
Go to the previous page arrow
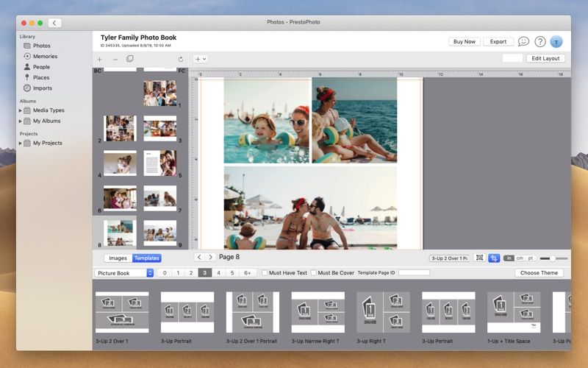[199, 257]
